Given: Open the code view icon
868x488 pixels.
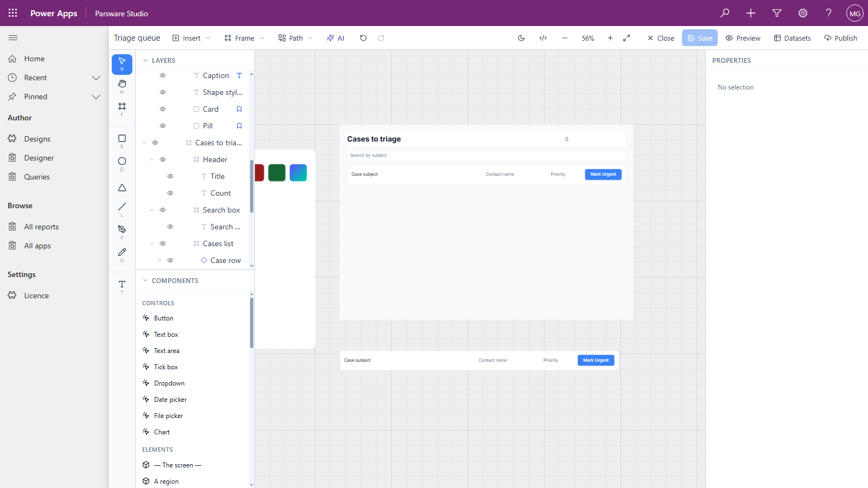Looking at the screenshot, I should [543, 38].
